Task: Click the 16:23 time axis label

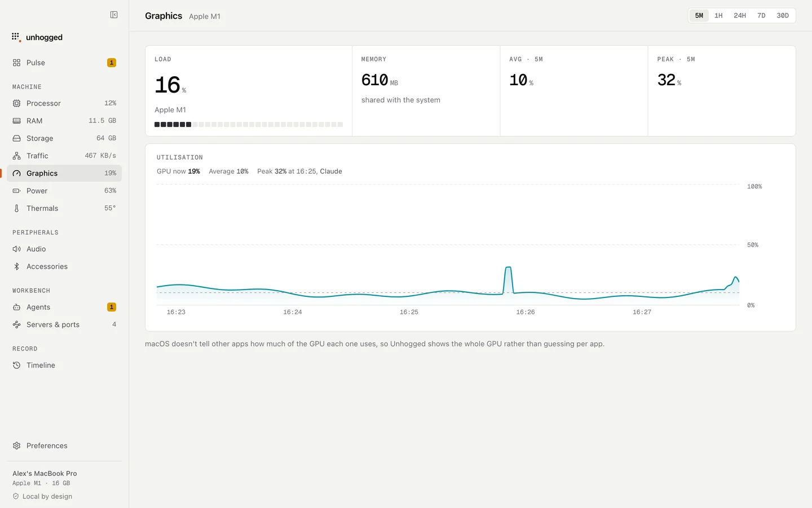Action: 176,312
